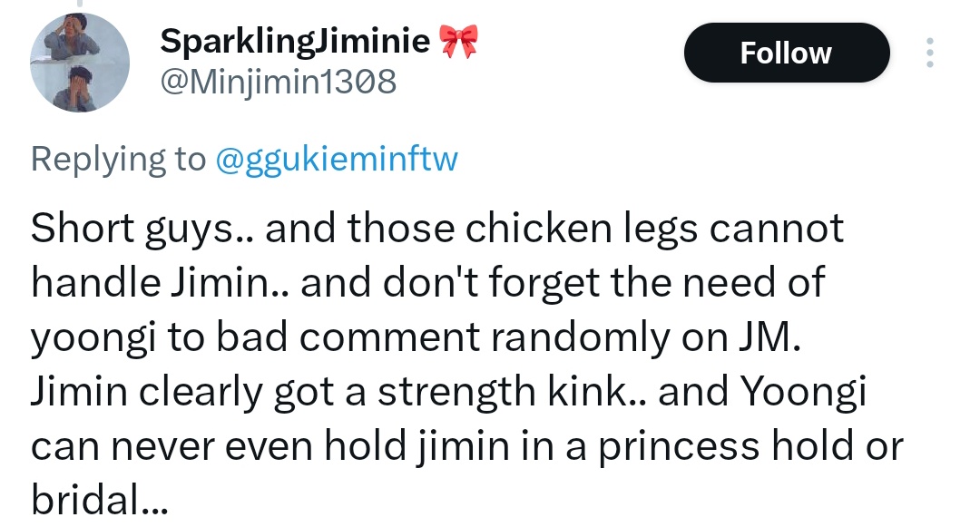Expand the truncated tweet at 'bridal…'

[100, 500]
